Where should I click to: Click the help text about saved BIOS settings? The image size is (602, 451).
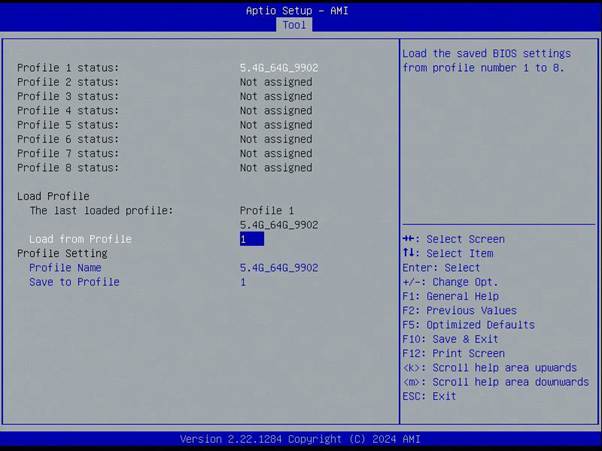coord(486,61)
